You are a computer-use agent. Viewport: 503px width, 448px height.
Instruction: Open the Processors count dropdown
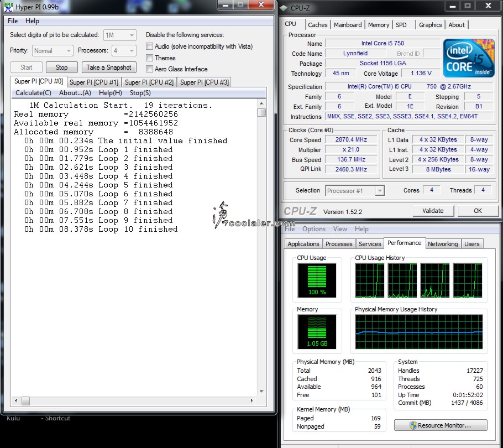point(124,51)
